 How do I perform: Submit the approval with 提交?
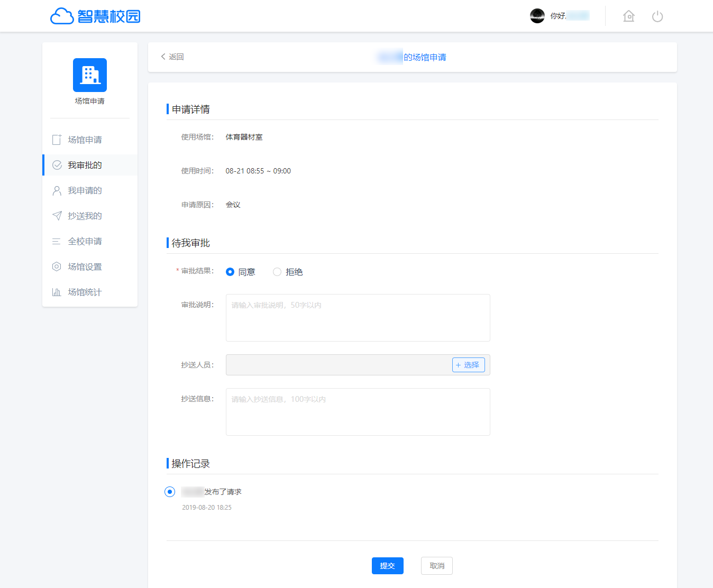pos(387,566)
